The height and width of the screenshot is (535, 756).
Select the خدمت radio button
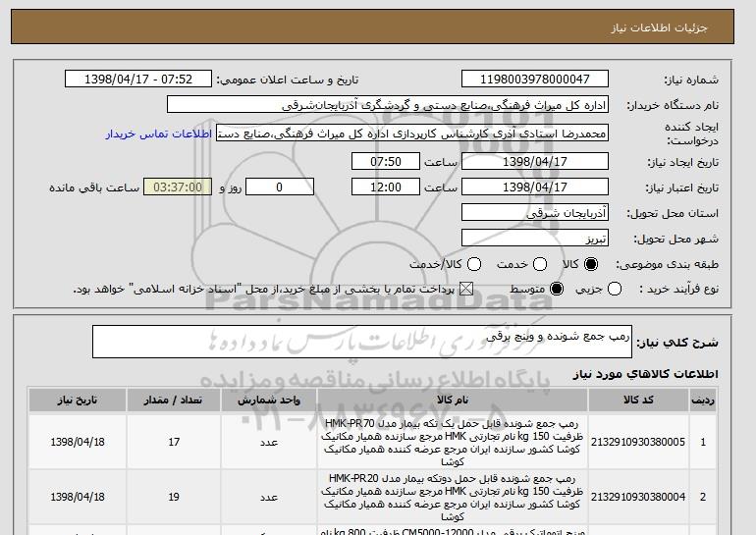coord(540,264)
